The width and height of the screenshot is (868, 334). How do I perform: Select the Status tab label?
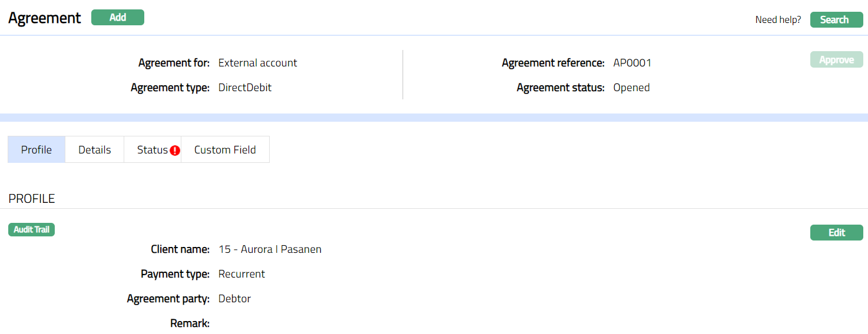[152, 150]
